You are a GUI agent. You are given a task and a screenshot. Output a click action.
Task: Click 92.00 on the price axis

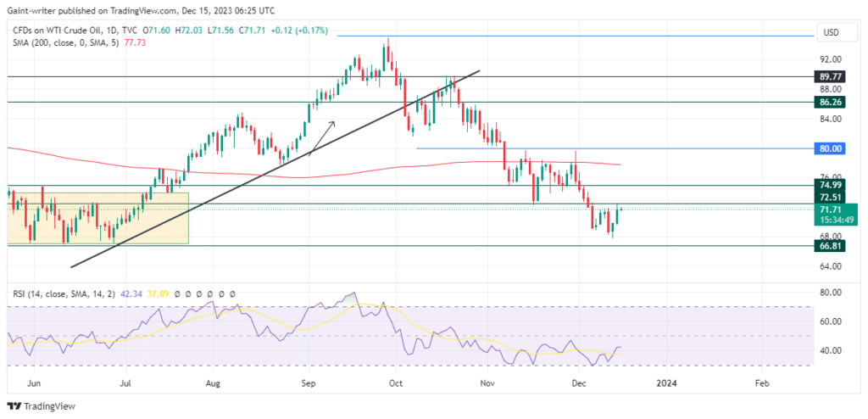pos(831,59)
